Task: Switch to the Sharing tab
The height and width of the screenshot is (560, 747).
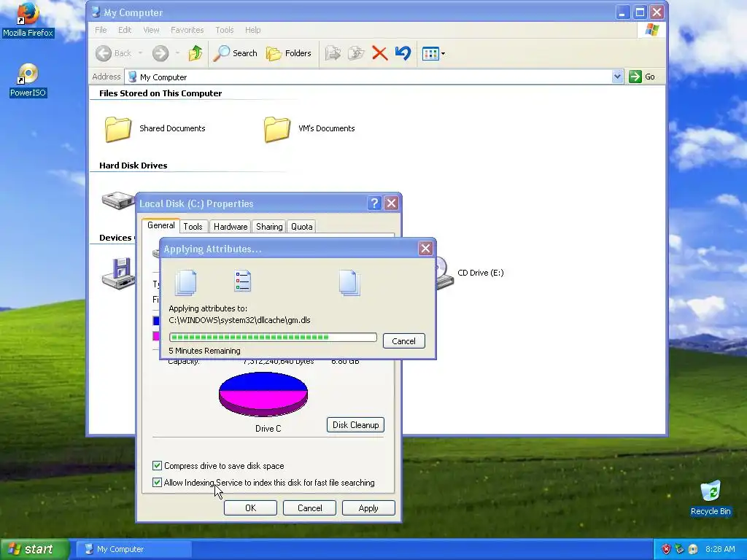Action: tap(269, 227)
